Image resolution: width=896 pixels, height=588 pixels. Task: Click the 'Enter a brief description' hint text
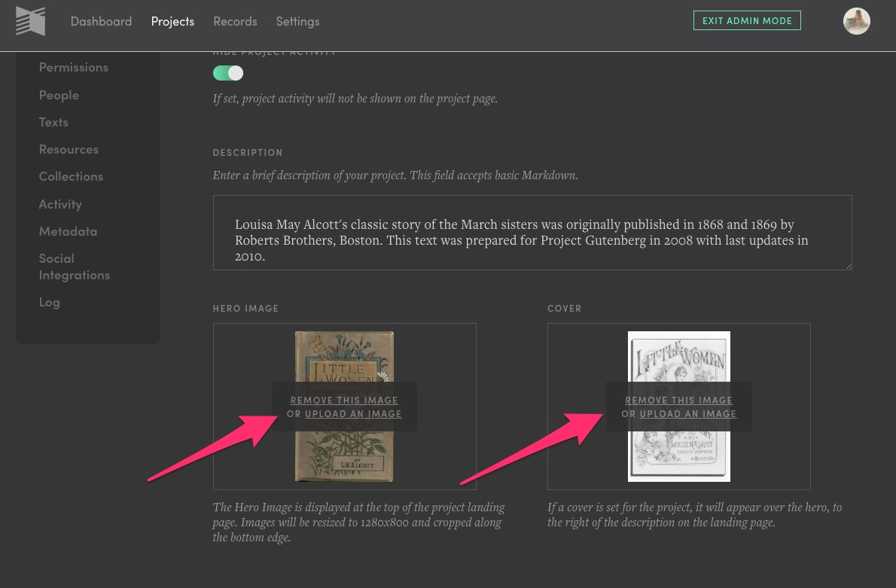[x=395, y=175]
